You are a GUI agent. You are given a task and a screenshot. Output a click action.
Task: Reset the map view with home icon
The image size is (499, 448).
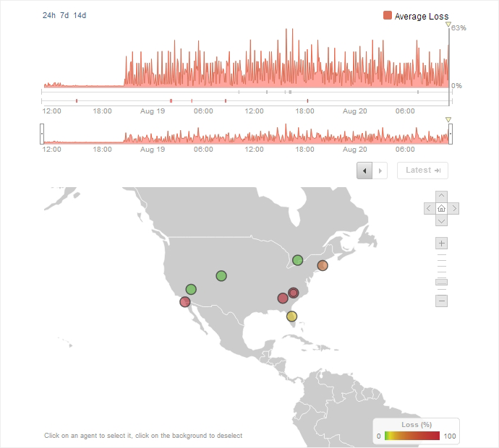(442, 208)
